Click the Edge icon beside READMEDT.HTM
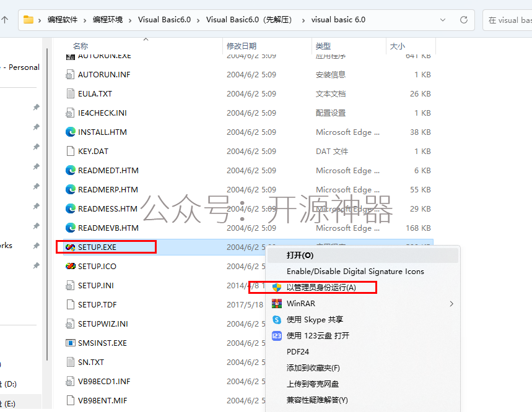The image size is (532, 412). pos(70,170)
